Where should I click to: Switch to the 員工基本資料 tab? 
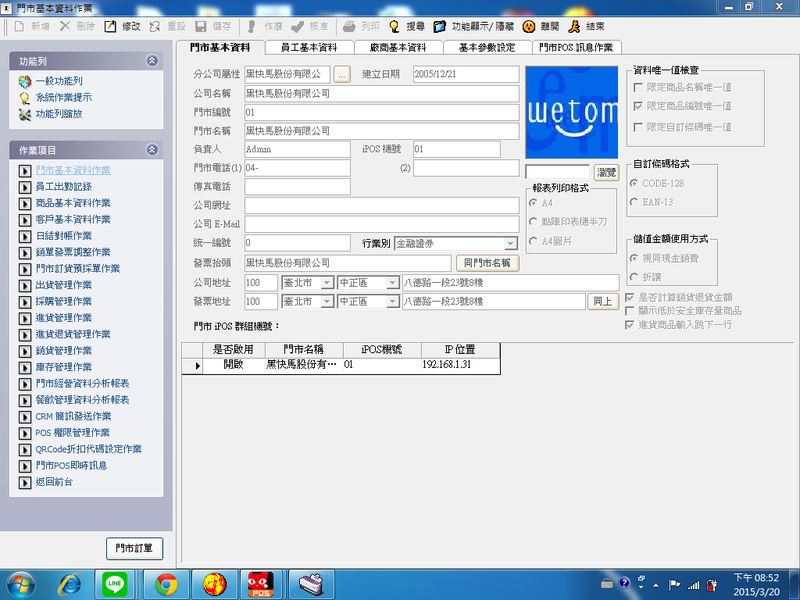click(309, 47)
